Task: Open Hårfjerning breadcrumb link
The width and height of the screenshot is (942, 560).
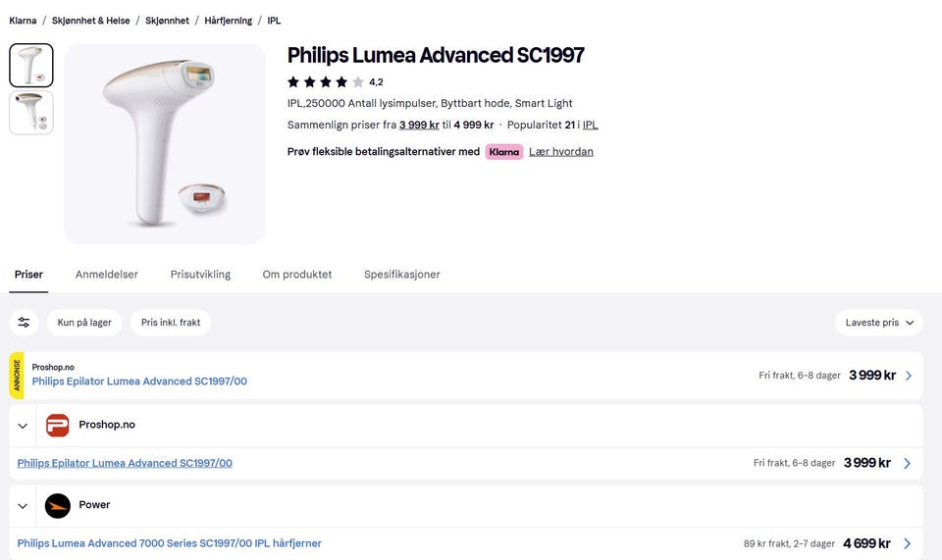Action: pos(228,21)
